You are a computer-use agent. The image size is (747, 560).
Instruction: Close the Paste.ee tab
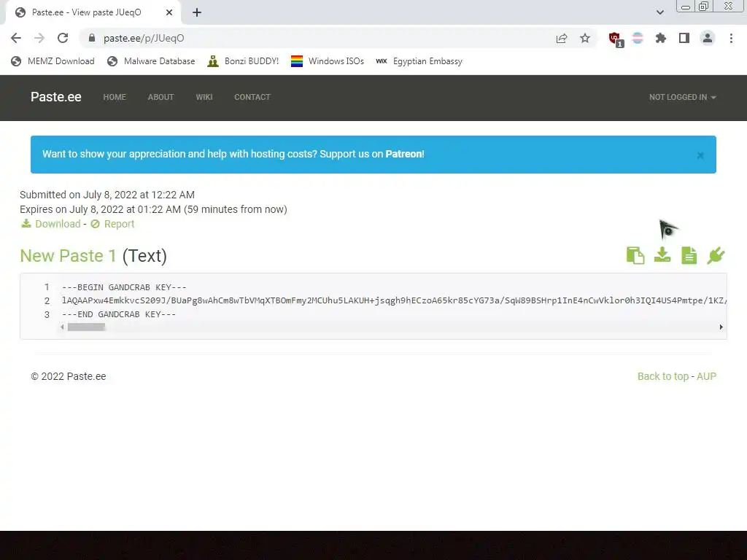tap(169, 12)
